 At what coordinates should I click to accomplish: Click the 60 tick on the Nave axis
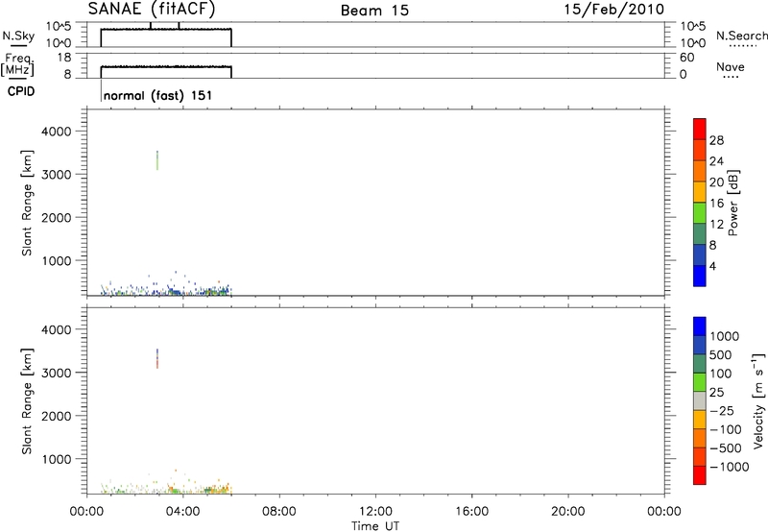click(686, 58)
